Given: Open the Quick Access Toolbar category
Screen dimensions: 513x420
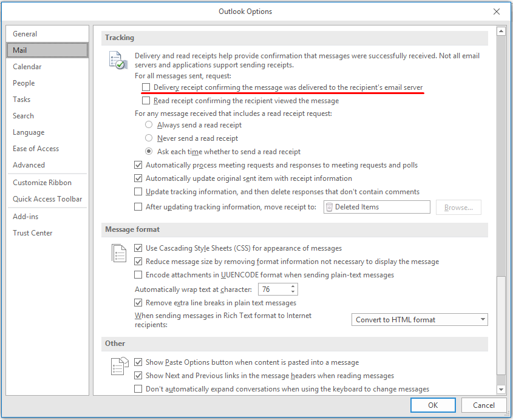Looking at the screenshot, I should tap(47, 199).
